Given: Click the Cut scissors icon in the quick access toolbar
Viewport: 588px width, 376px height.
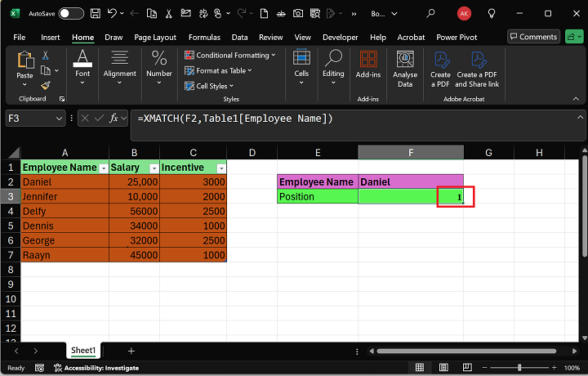Looking at the screenshot, I should (169, 14).
